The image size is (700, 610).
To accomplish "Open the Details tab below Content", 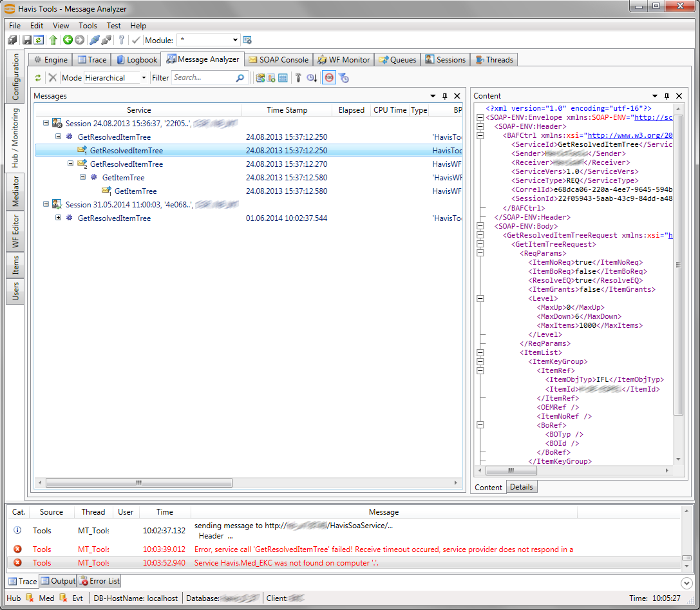I will (521, 487).
